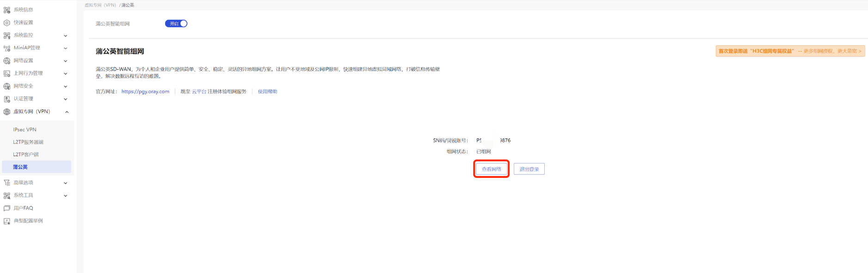
Task: Turn off the 蒲公英智能组网 switch
Action: 176,24
